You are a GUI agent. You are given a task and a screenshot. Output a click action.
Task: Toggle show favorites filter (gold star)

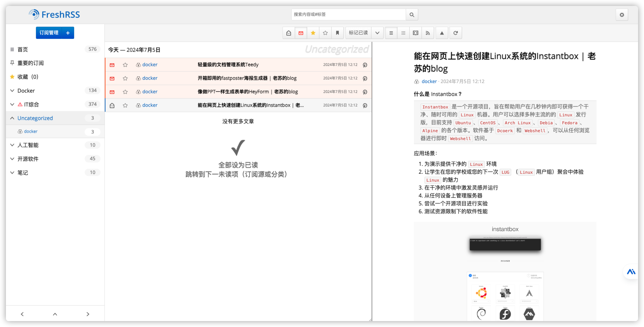313,33
